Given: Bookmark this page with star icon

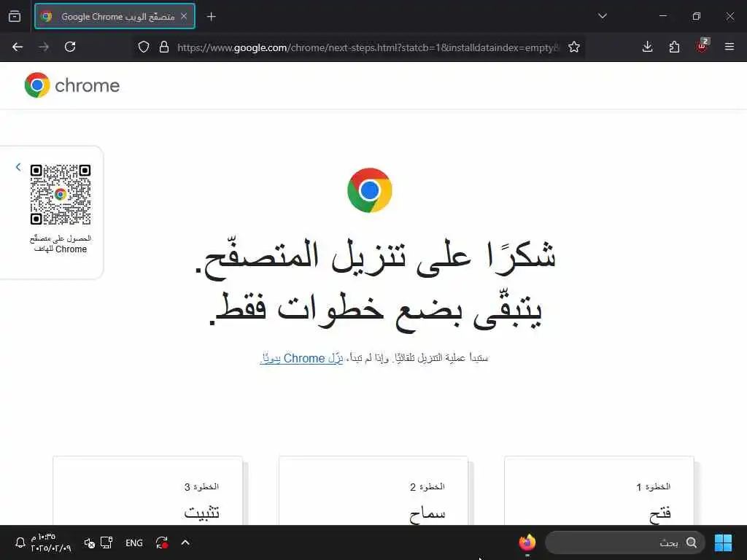Looking at the screenshot, I should point(574,47).
